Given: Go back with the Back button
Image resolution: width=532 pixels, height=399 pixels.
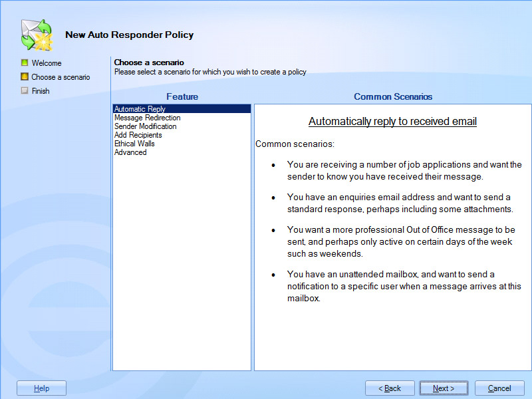Looking at the screenshot, I should [390, 388].
